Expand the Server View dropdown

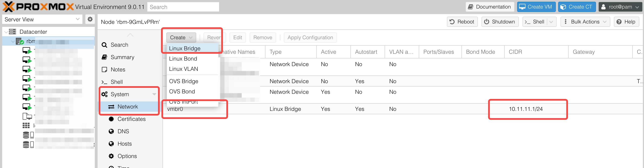pos(78,19)
